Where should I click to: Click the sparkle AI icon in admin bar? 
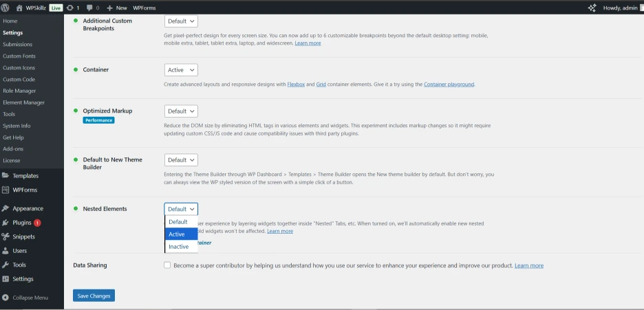(x=592, y=8)
